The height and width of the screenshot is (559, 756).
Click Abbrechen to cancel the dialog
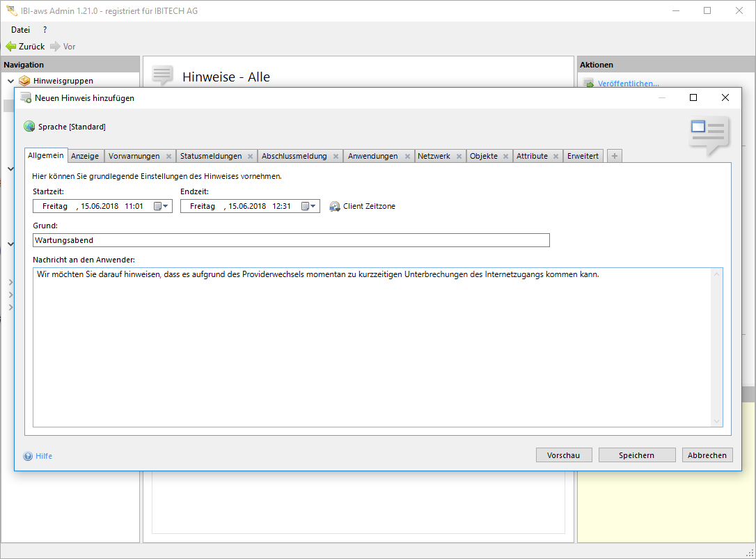point(707,455)
